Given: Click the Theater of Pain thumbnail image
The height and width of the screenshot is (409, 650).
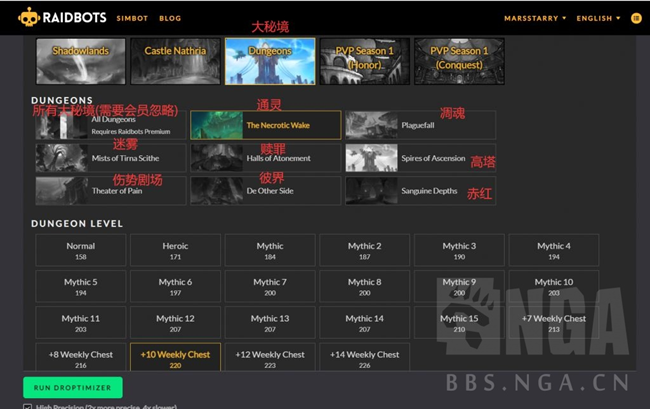Looking at the screenshot, I should [x=62, y=191].
